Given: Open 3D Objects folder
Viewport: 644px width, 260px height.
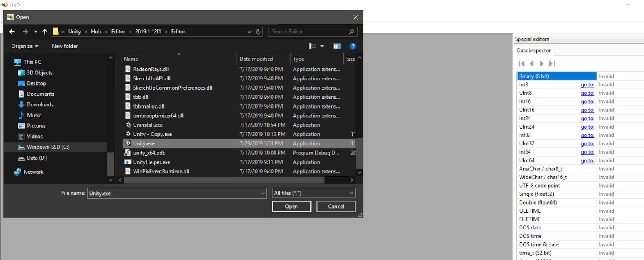Looking at the screenshot, I should [39, 73].
